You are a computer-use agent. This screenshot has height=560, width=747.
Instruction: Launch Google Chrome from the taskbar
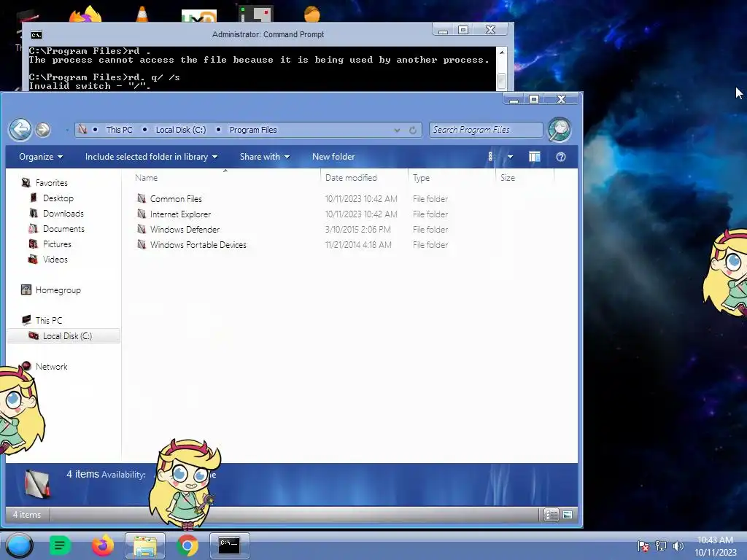click(187, 545)
